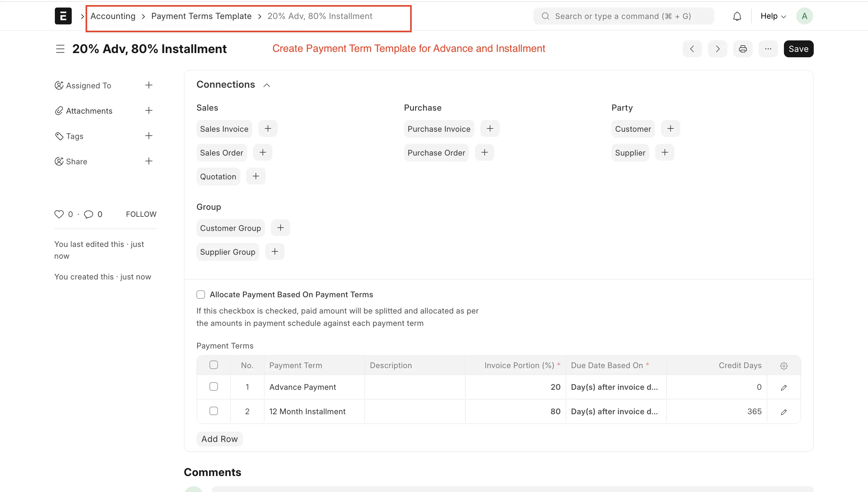
Task: Open the Supplier connection
Action: [x=630, y=153]
